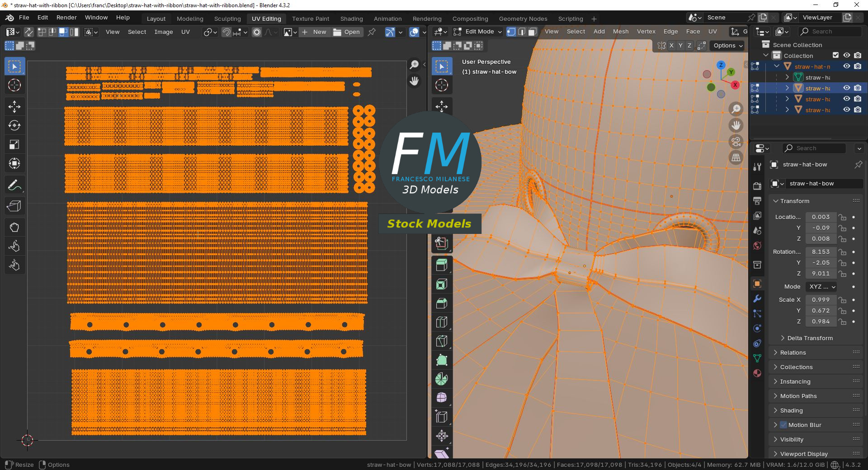Viewport: 868px width, 470px height.
Task: Open the Modifiers properties tab (wrench)
Action: tap(757, 299)
